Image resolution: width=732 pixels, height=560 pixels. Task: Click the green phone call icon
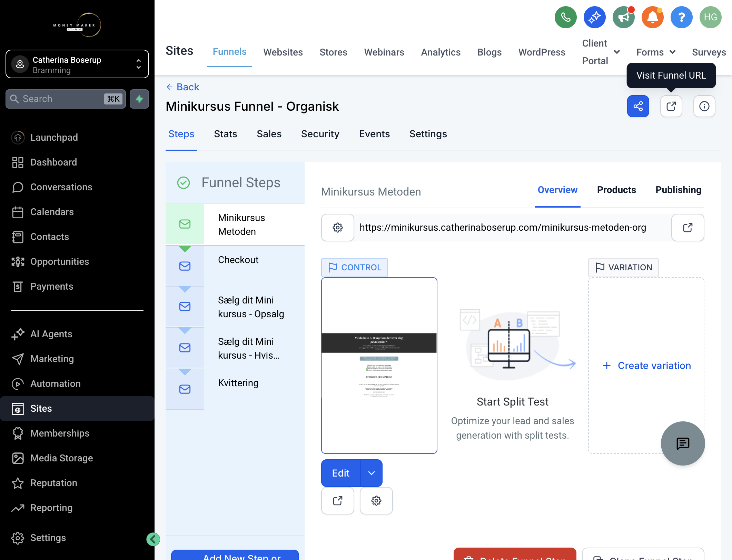tap(565, 17)
